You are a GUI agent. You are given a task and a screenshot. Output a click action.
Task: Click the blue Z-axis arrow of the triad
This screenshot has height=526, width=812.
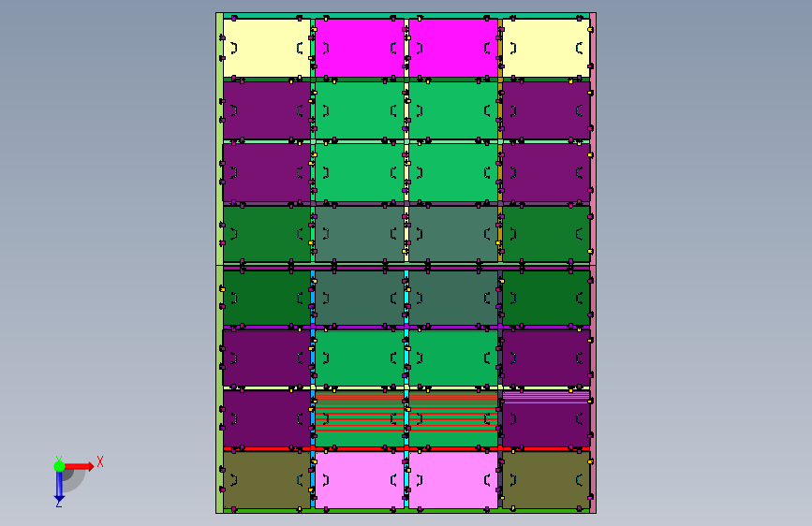click(x=59, y=486)
